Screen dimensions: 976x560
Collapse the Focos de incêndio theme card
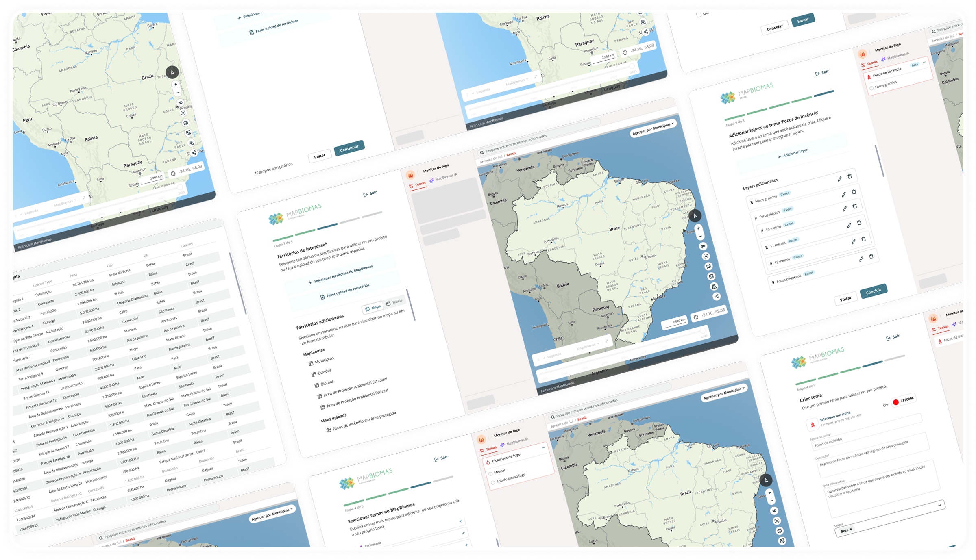pos(924,62)
